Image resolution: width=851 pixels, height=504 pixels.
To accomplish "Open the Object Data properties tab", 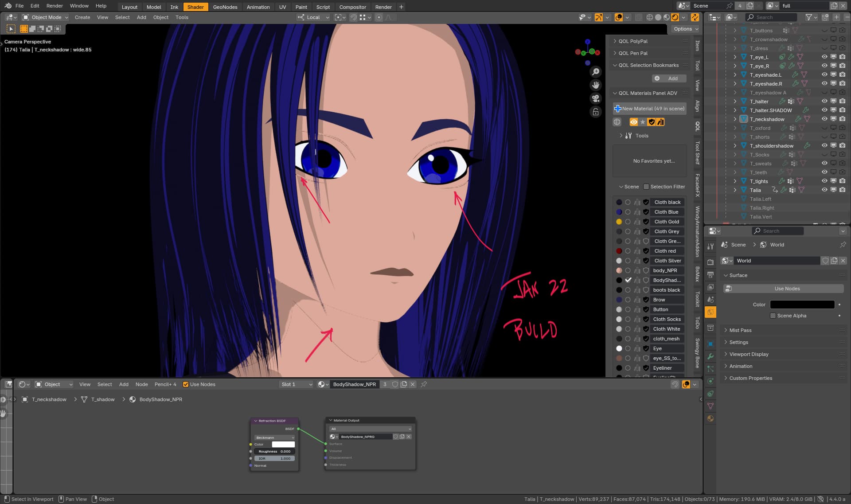I will point(710,406).
